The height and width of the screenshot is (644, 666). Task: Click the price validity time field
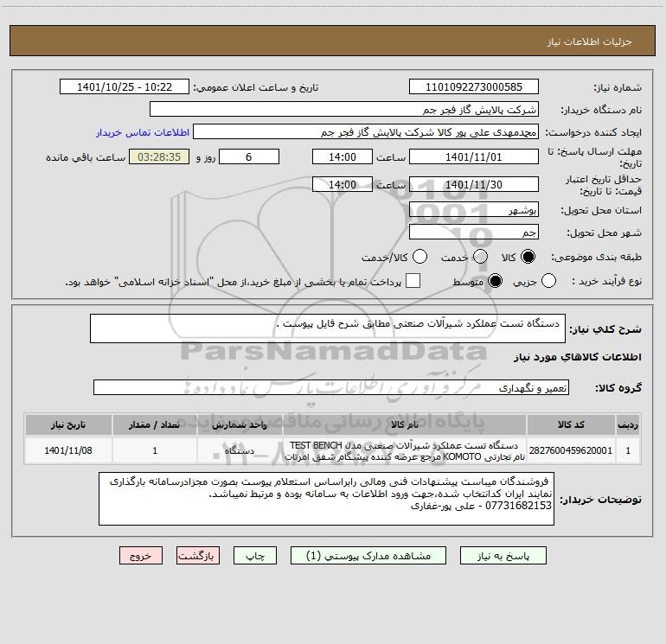click(343, 184)
